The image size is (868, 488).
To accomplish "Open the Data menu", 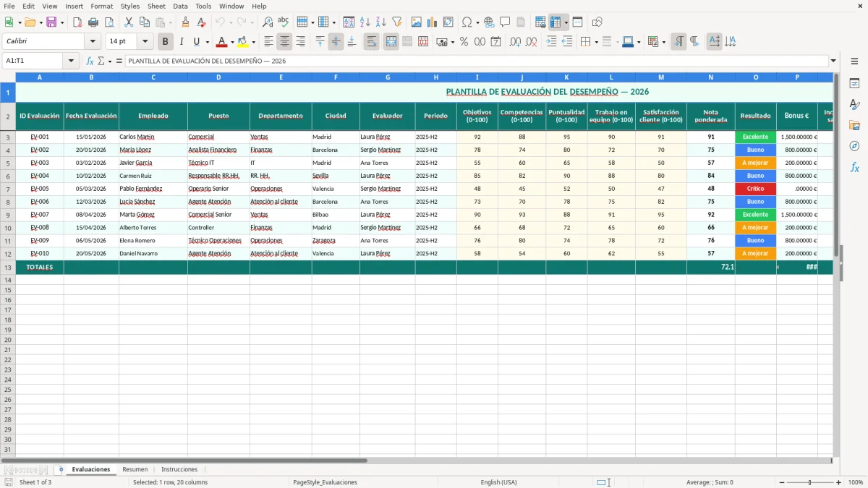I will point(180,6).
